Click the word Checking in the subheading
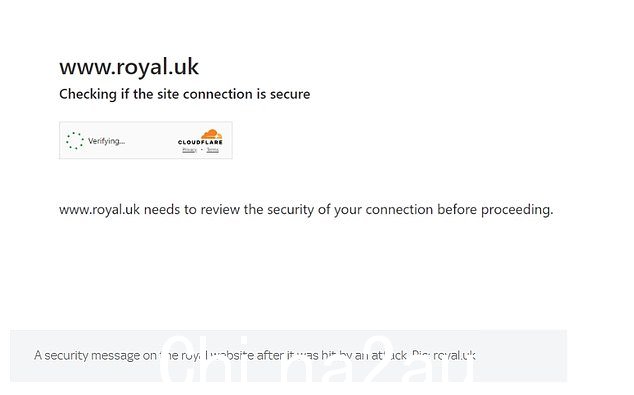 tap(88, 95)
